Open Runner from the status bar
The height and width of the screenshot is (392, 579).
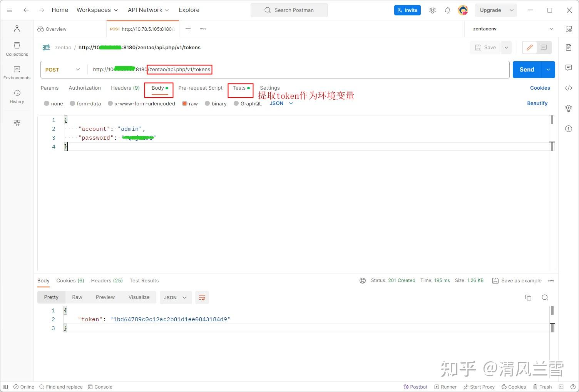pos(445,387)
